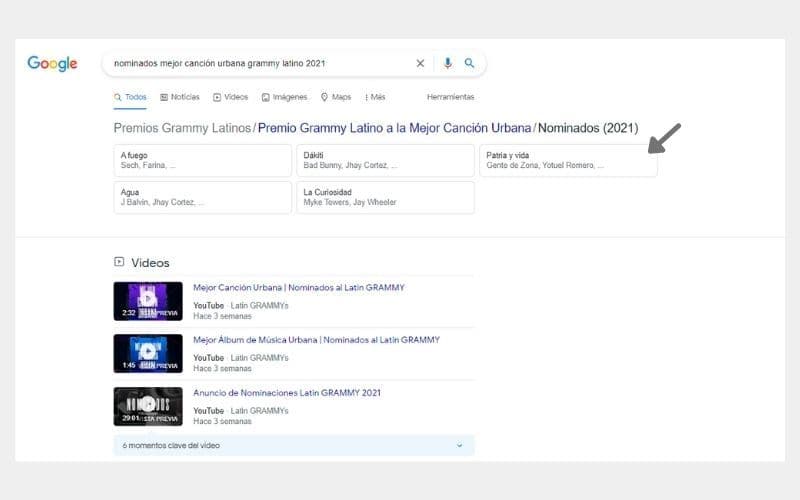This screenshot has height=500, width=800.
Task: Open Anuncio de Nominaciones Latin GRAMMY 2021 link
Action: pos(287,393)
